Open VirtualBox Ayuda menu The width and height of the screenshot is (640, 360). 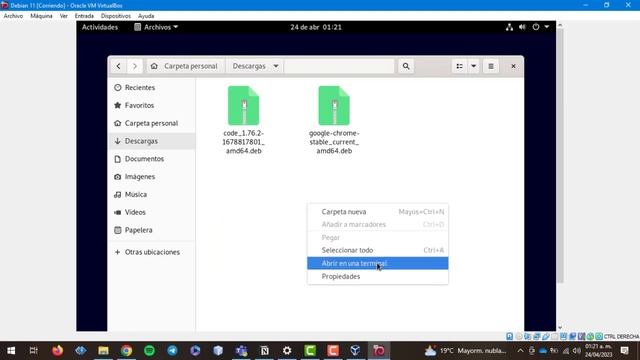coord(146,16)
